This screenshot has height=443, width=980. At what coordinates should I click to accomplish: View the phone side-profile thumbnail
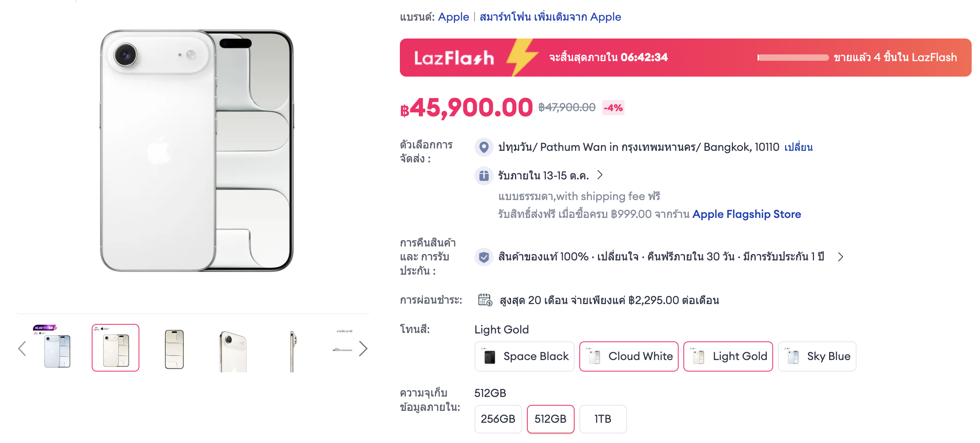(x=292, y=349)
